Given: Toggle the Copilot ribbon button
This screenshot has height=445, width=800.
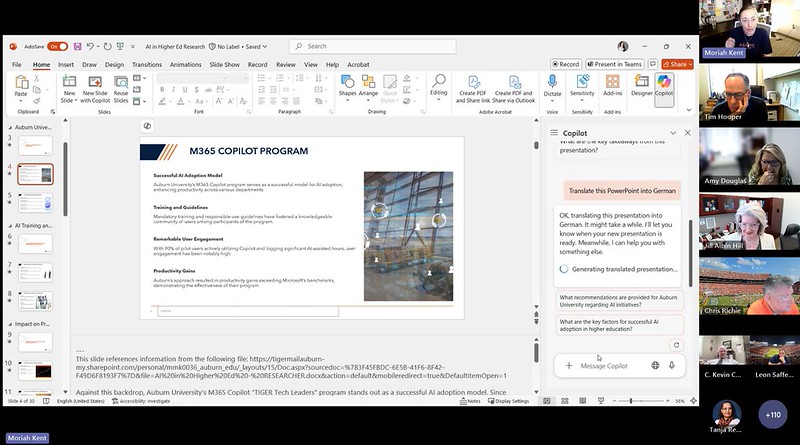Looking at the screenshot, I should [x=664, y=89].
